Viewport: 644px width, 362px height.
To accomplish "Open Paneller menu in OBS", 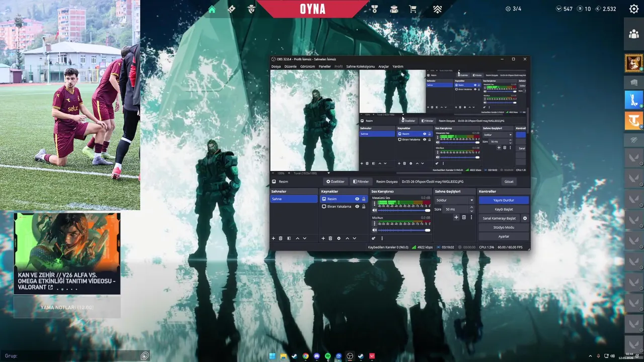I will point(325,66).
